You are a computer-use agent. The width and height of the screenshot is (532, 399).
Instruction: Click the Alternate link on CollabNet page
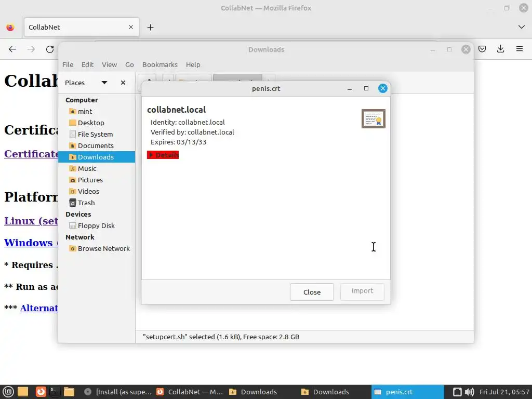click(x=39, y=308)
